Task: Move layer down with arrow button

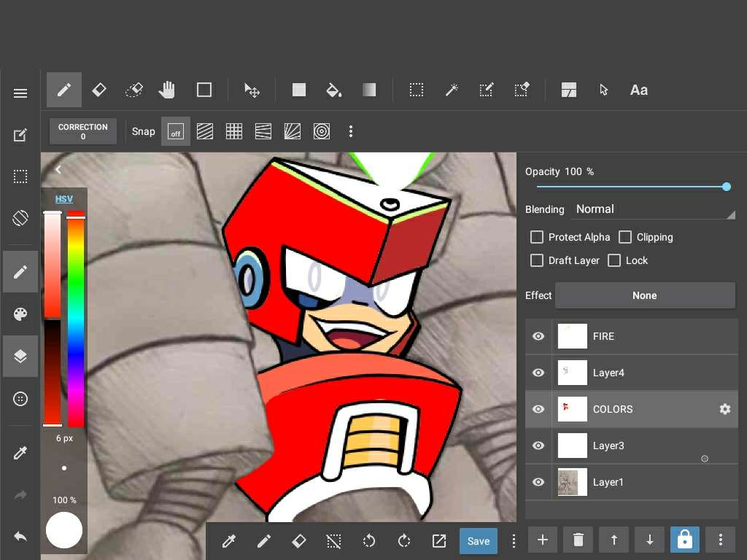Action: click(x=649, y=540)
